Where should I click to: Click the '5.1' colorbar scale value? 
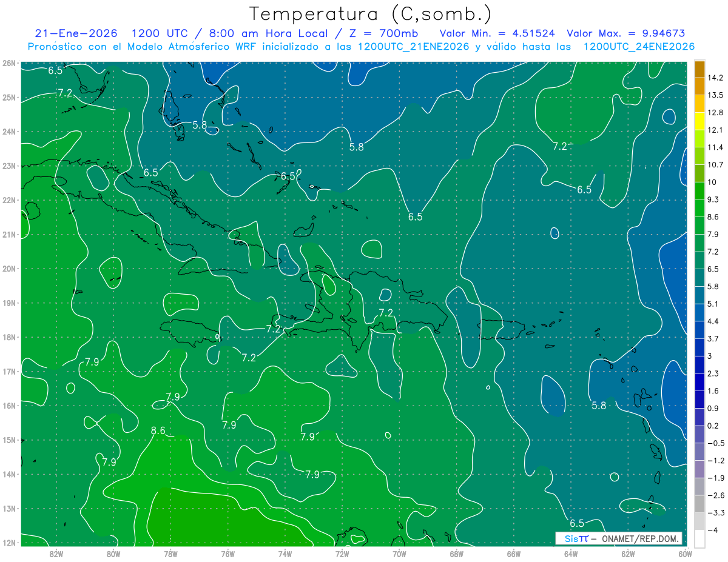(713, 304)
